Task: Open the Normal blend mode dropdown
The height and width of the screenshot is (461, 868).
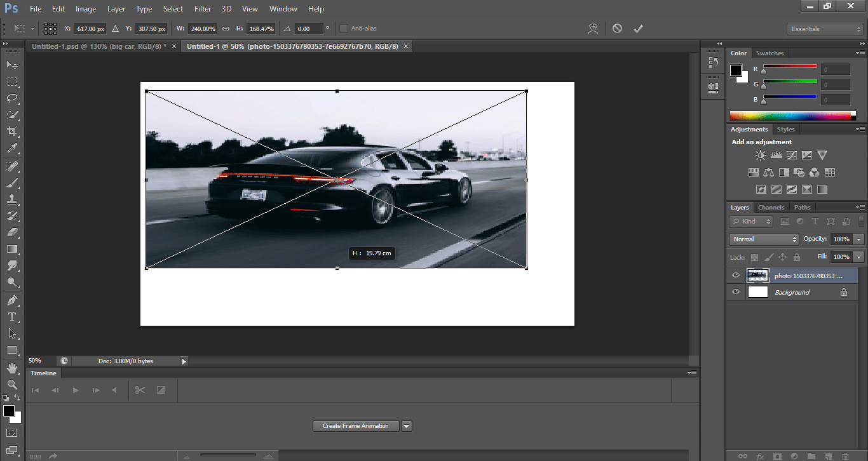Action: tap(764, 239)
